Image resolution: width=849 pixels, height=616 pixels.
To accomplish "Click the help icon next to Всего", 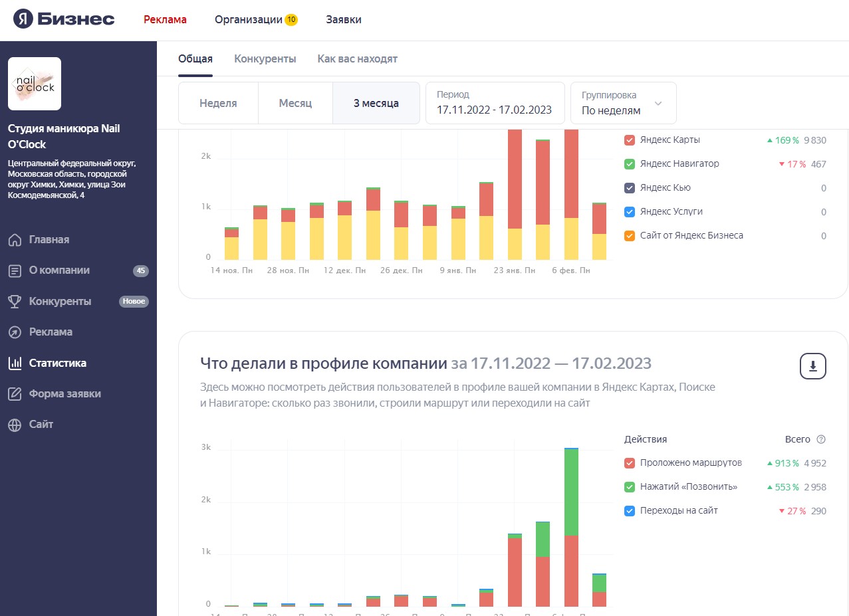I will point(820,439).
